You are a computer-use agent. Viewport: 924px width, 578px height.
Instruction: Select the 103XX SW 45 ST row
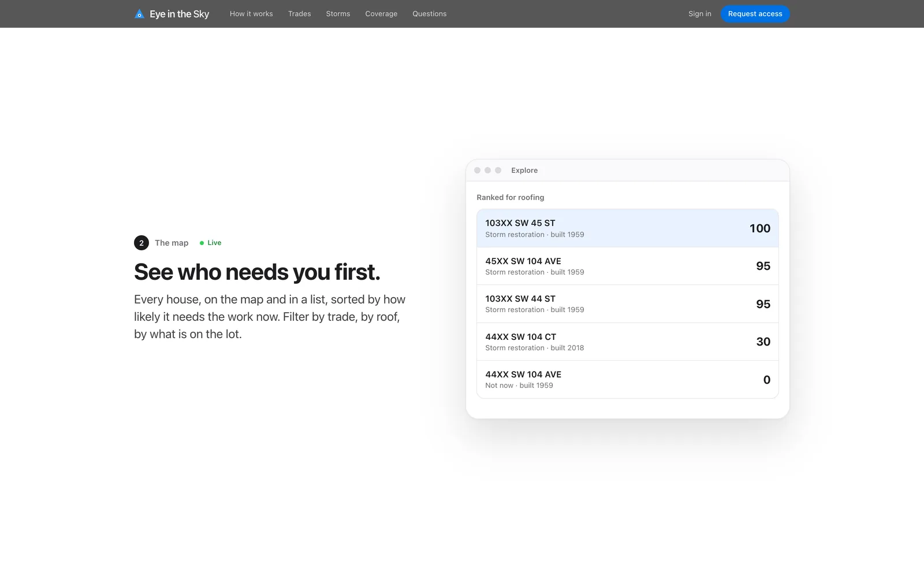627,228
